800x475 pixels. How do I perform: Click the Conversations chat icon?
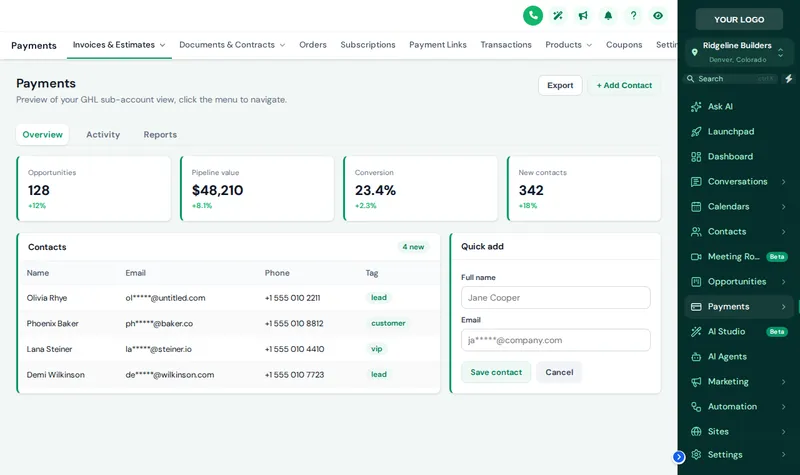696,182
